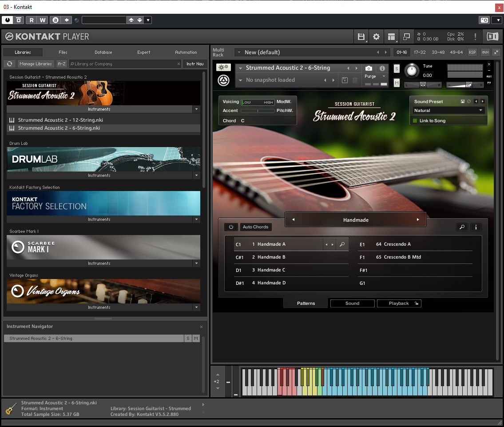The width and height of the screenshot is (504, 427).
Task: Show rack page 17-32
Action: click(x=420, y=52)
